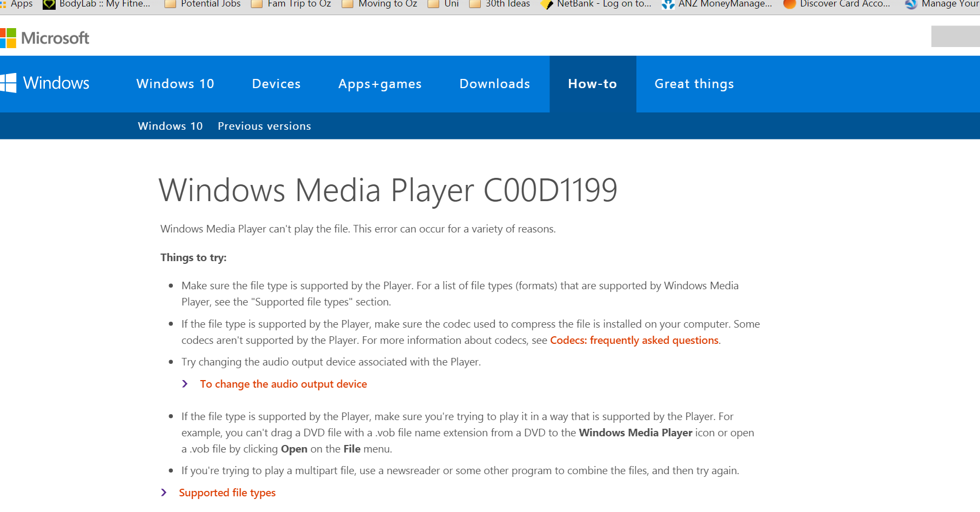
Task: Expand the Supported file types chevron
Action: (x=164, y=493)
